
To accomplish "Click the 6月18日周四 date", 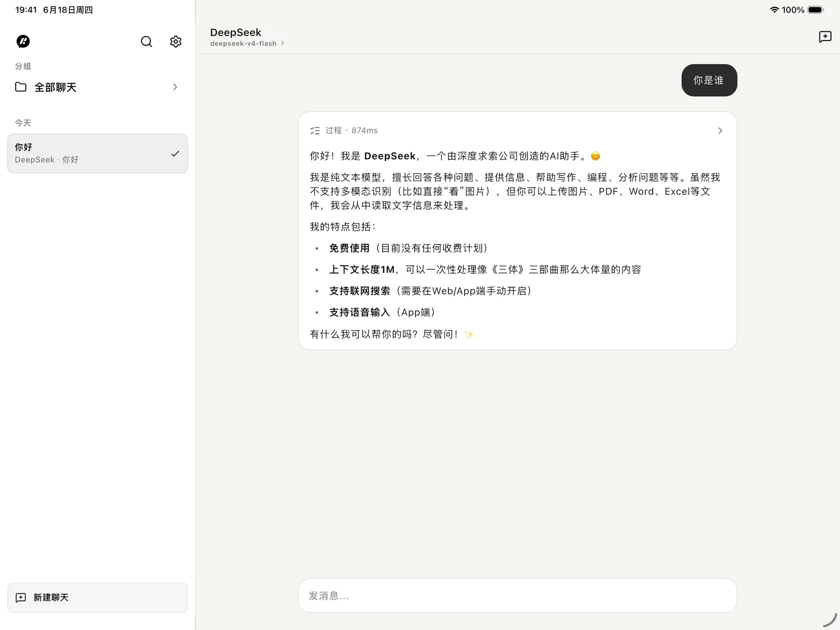I will [x=68, y=9].
